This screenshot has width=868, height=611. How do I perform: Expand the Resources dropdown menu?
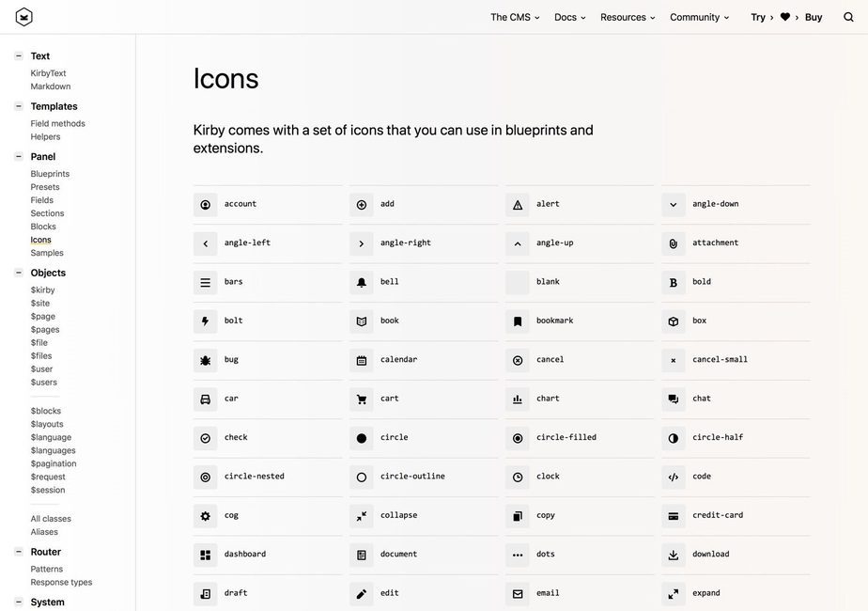click(628, 17)
